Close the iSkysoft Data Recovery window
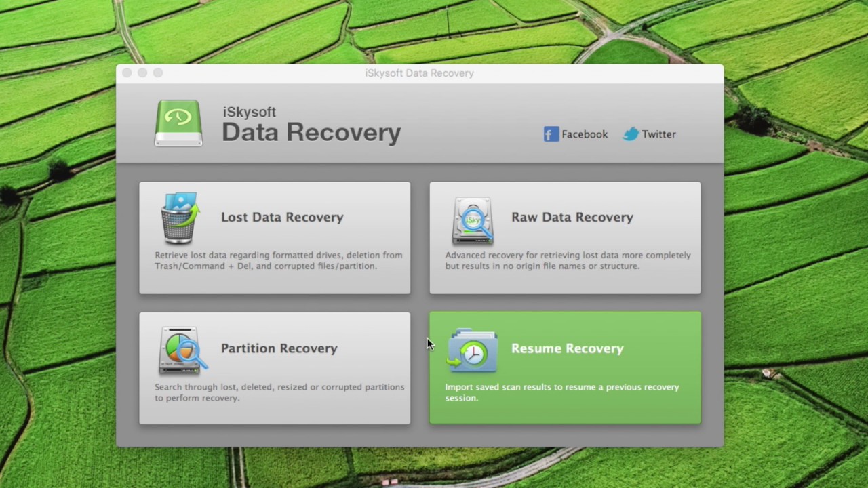Viewport: 868px width, 488px height. [127, 73]
